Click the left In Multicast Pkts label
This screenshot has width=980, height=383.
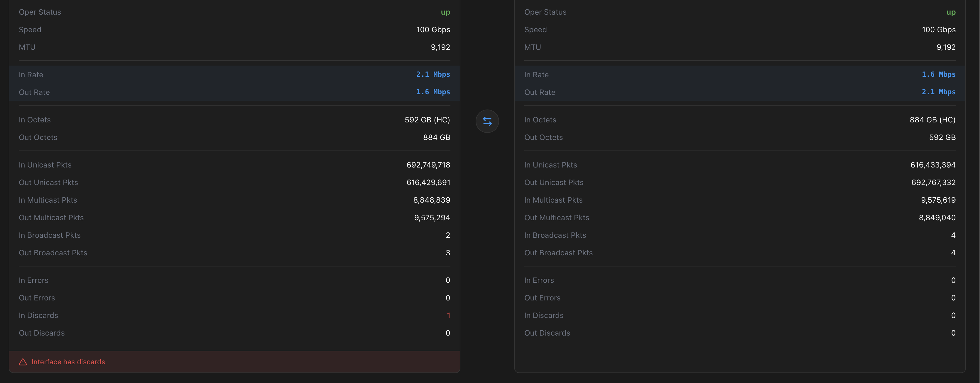tap(48, 200)
